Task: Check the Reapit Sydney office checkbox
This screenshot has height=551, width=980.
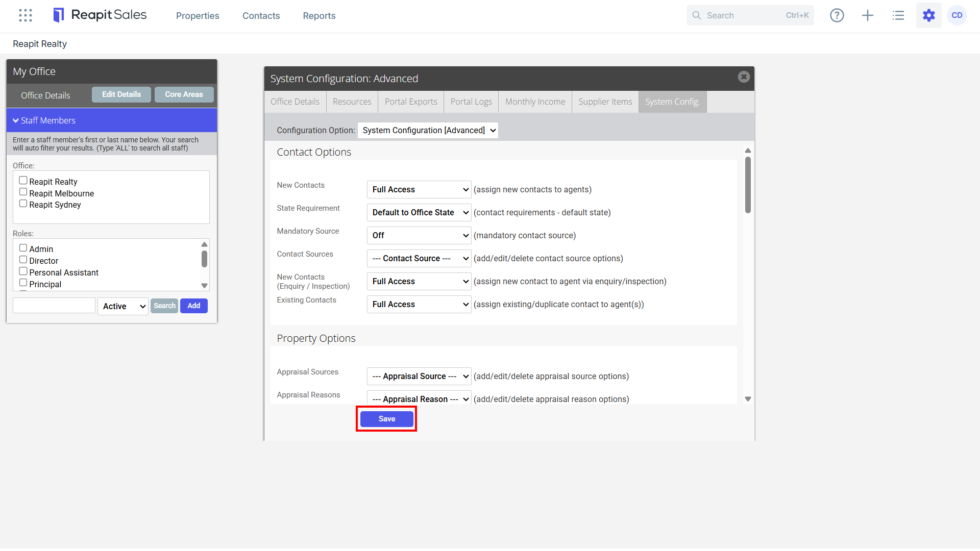Action: click(23, 204)
